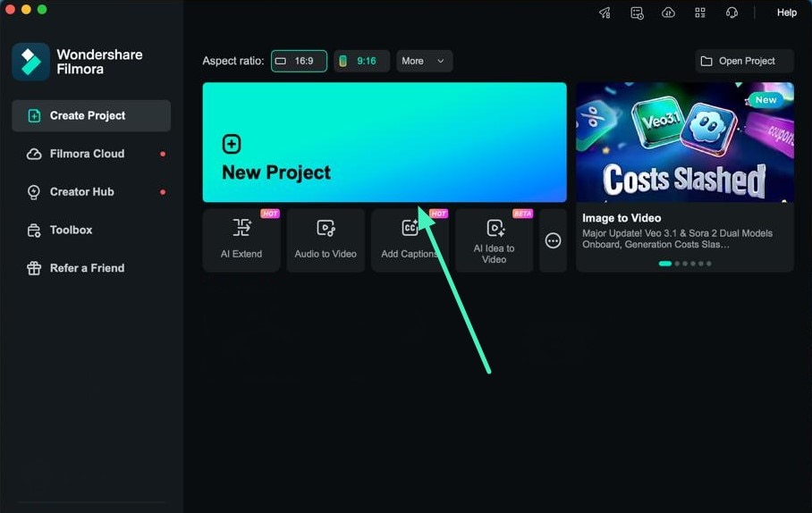812x513 pixels.
Task: Select the first carousel indicator dot
Action: click(x=665, y=264)
